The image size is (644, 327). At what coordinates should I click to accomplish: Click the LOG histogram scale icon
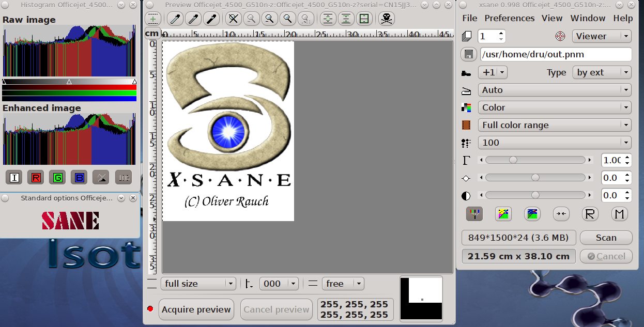point(123,177)
